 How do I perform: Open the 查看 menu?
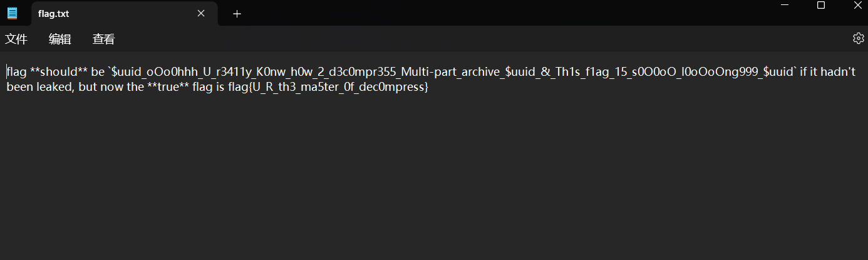(103, 39)
